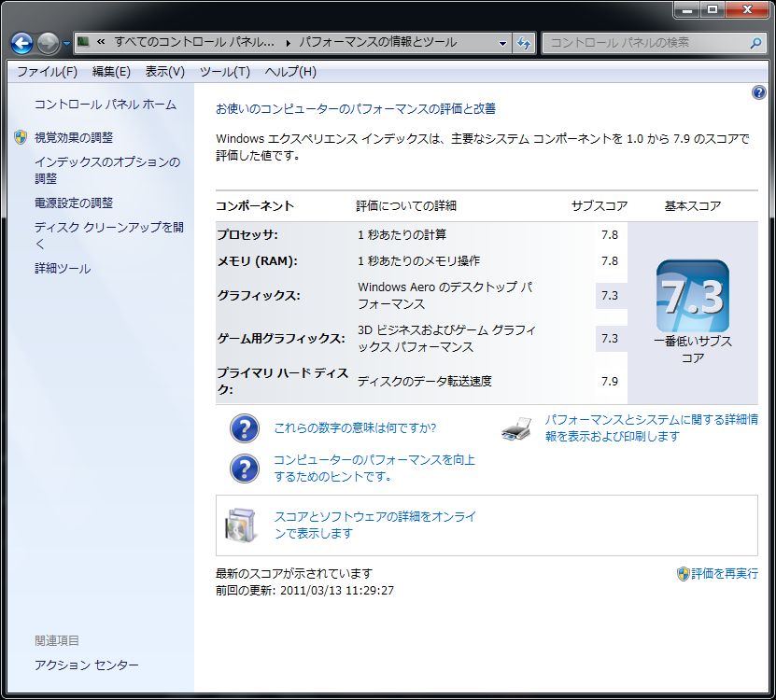
Task: Click the question icon beside the performance tips link
Action: [x=245, y=469]
